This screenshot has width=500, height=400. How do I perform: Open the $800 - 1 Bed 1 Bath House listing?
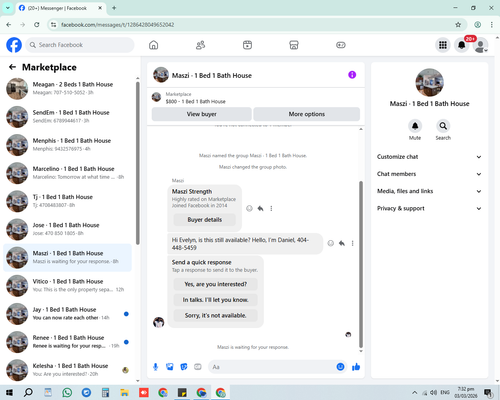pyautogui.click(x=196, y=101)
